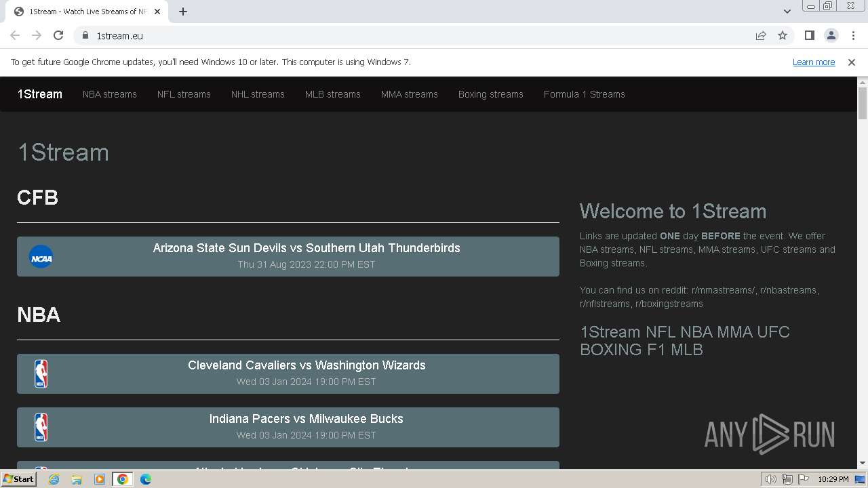Open Cleveland Cavaliers vs Washington Wizards stream
The width and height of the screenshot is (868, 488).
point(288,373)
